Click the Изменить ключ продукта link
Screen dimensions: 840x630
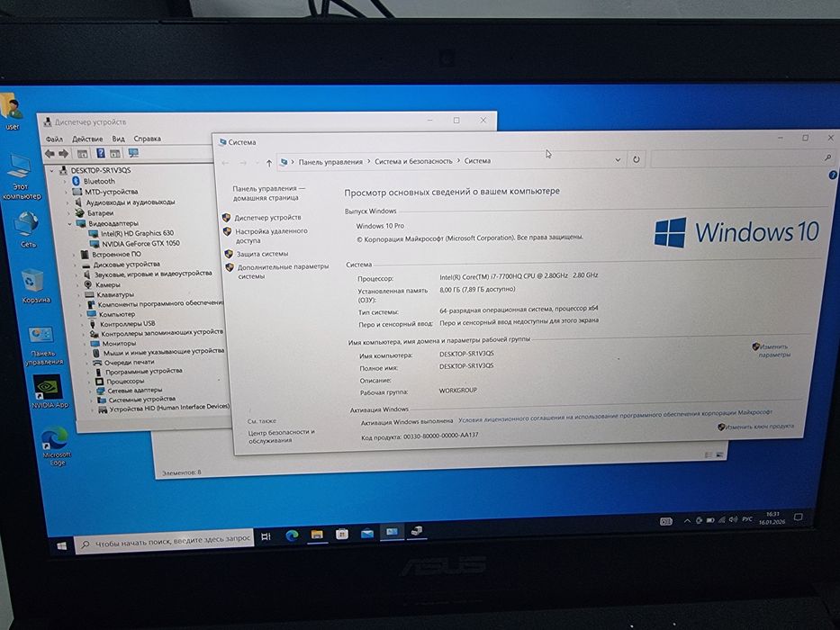point(759,427)
